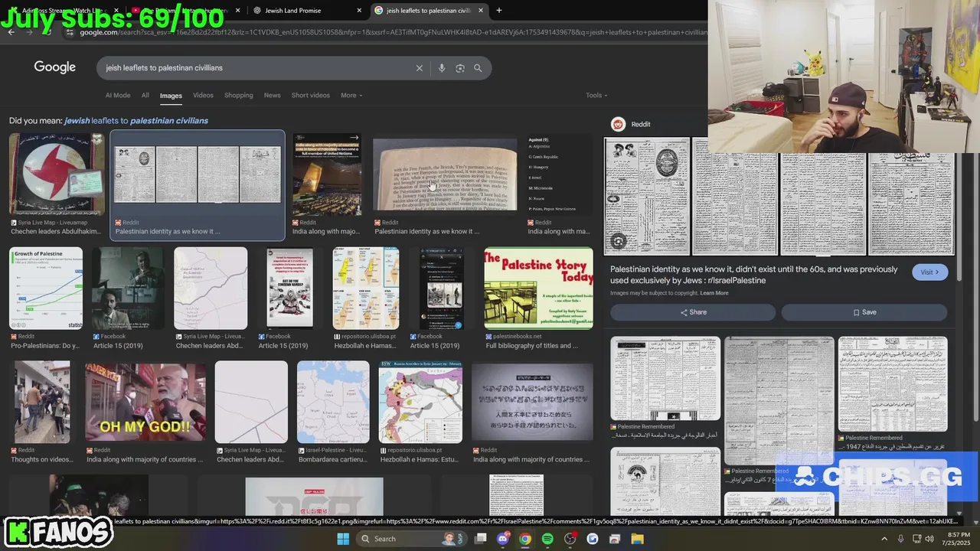Click the tray microphone icon
Screen dimensions: 980x551
[900, 539]
